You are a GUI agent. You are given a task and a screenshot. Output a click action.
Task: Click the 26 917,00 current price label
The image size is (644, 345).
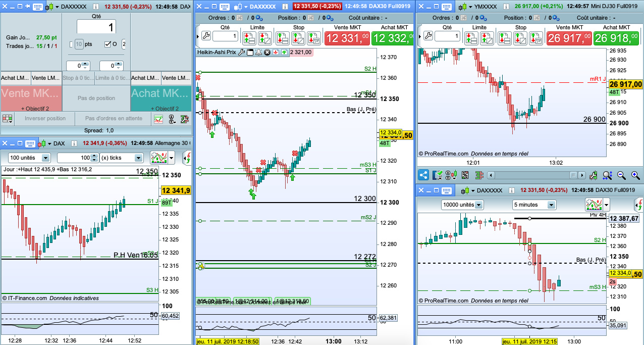click(626, 84)
